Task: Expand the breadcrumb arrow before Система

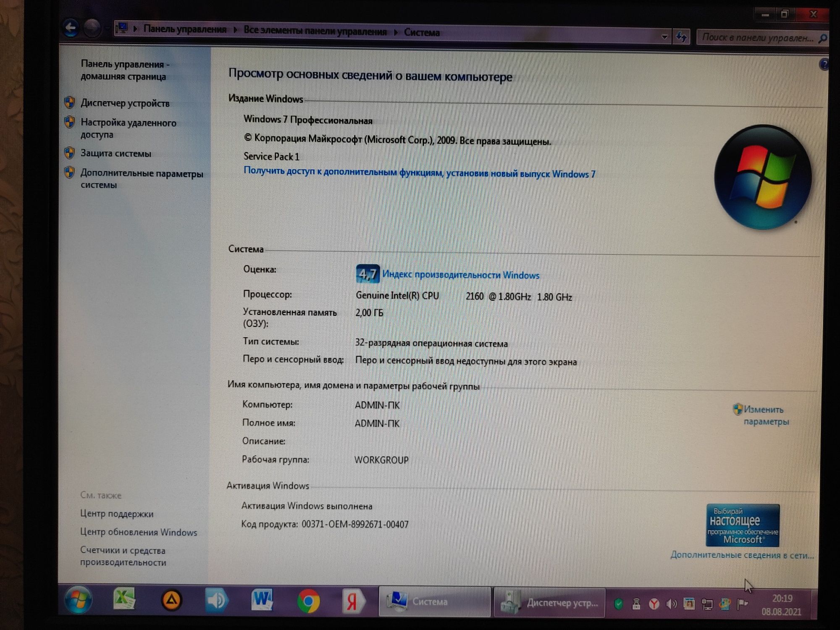Action: (396, 32)
